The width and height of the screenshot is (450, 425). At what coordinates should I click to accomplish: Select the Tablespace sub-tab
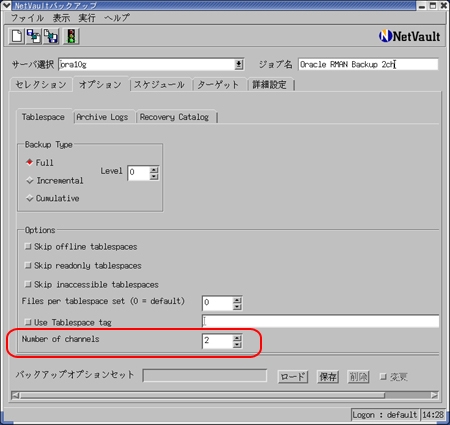(x=43, y=117)
